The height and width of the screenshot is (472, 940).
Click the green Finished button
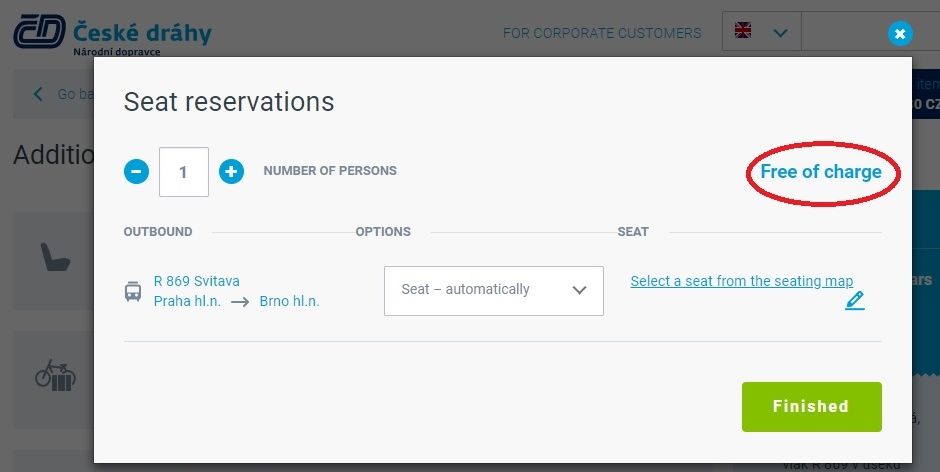point(812,407)
